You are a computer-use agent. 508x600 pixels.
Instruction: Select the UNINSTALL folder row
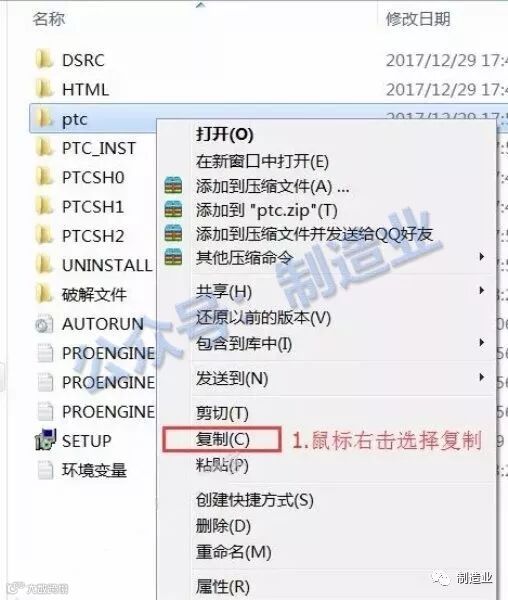pyautogui.click(x=94, y=265)
